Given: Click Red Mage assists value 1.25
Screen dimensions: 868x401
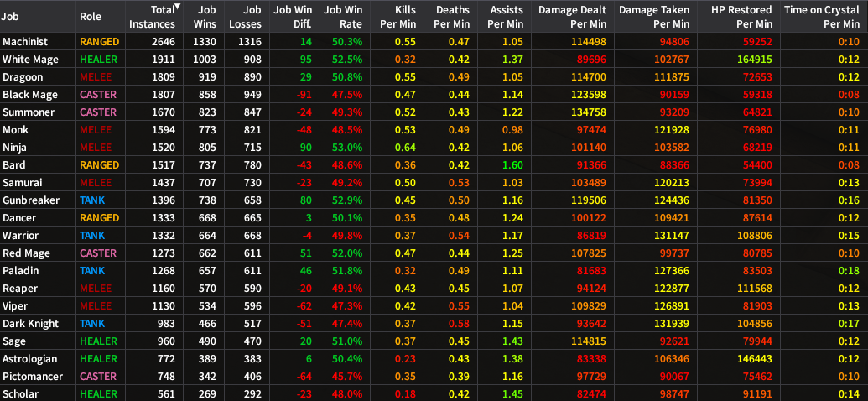Looking at the screenshot, I should (514, 253).
